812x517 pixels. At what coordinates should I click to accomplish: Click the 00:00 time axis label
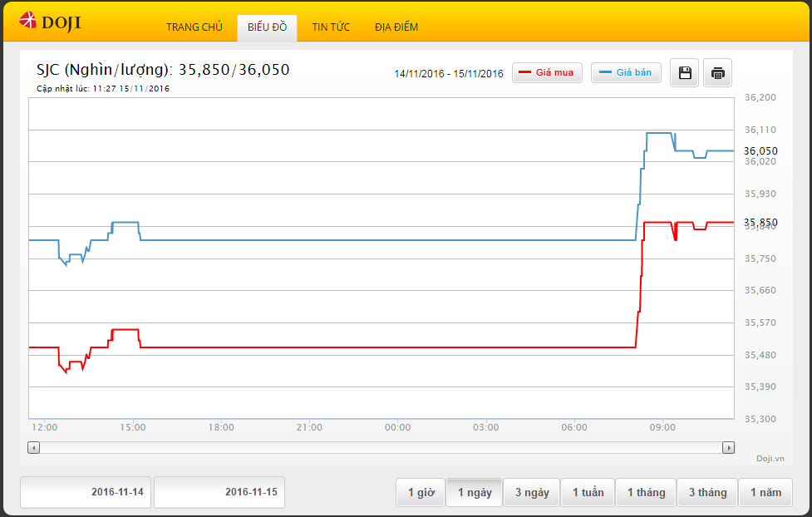(x=398, y=427)
